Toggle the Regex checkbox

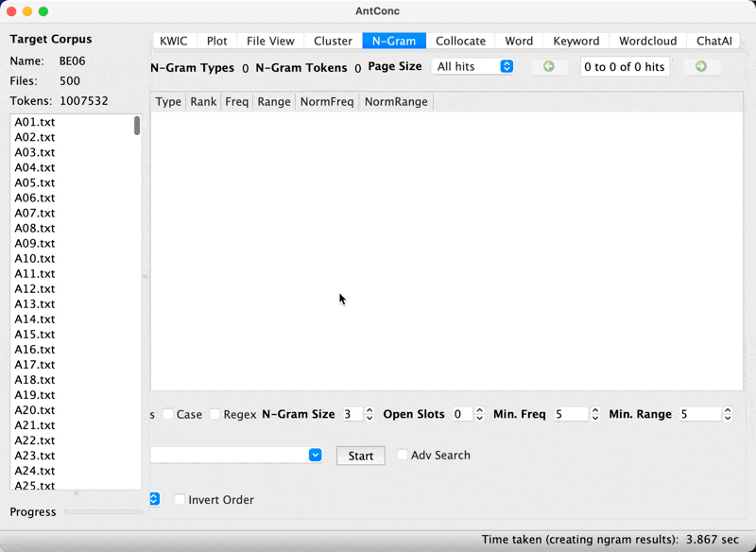(215, 415)
